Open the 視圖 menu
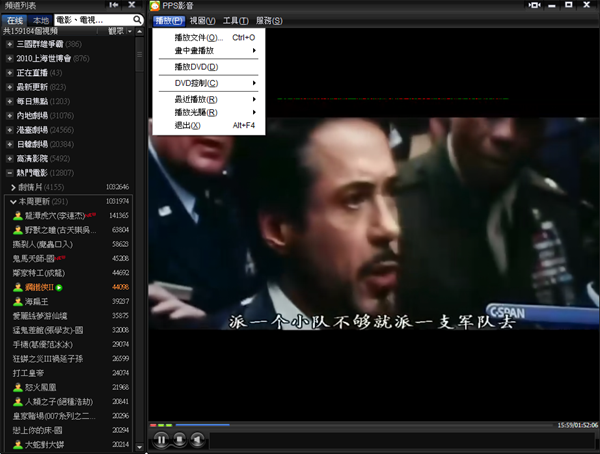 201,20
